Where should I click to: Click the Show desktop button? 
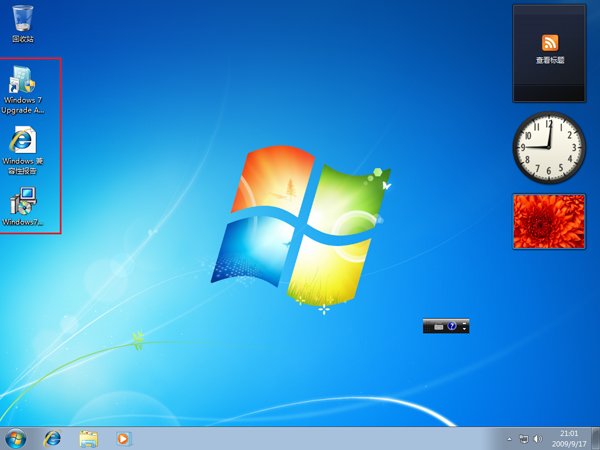coord(595,439)
